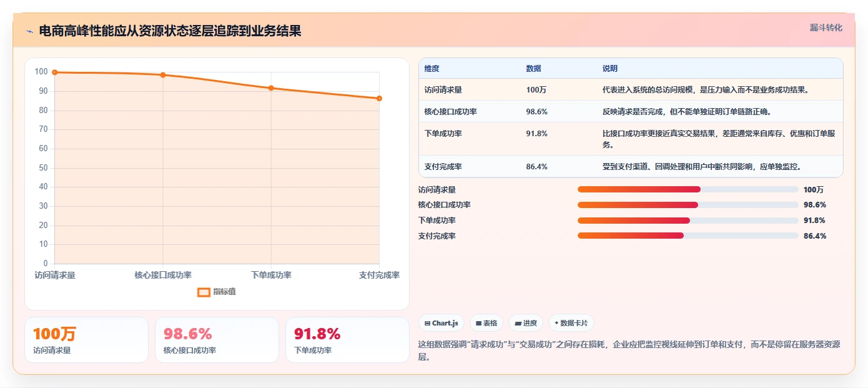Select the Chart.js tag
This screenshot has width=868, height=388.
click(441, 323)
